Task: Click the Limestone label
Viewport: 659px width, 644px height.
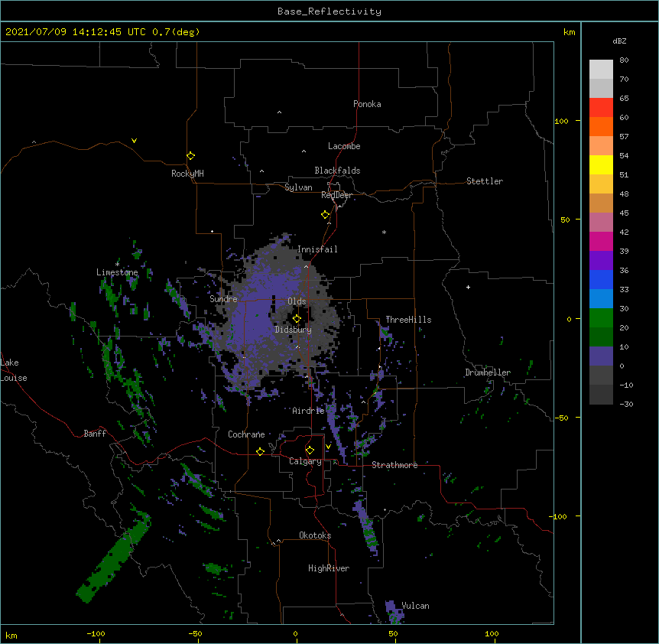Action: point(117,272)
